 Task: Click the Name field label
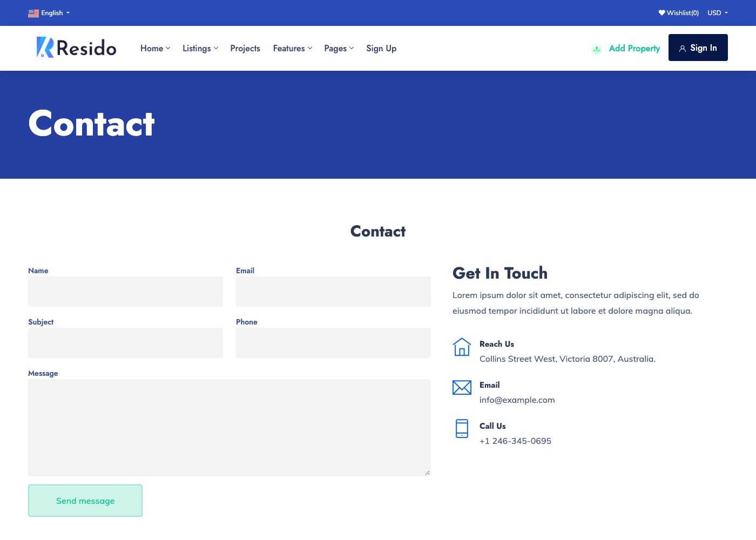coord(38,271)
